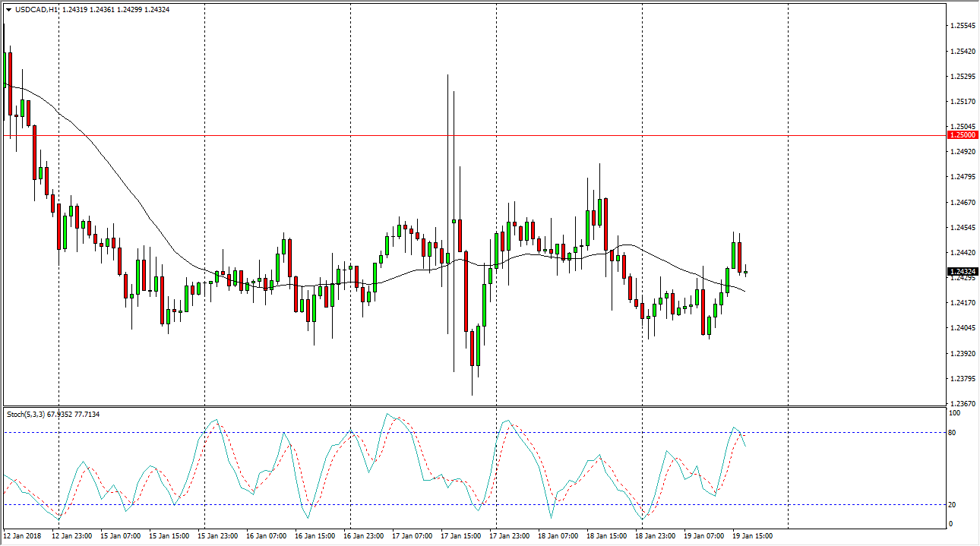Click the 1.25545 price on the price axis
The image size is (980, 546).
click(x=963, y=26)
